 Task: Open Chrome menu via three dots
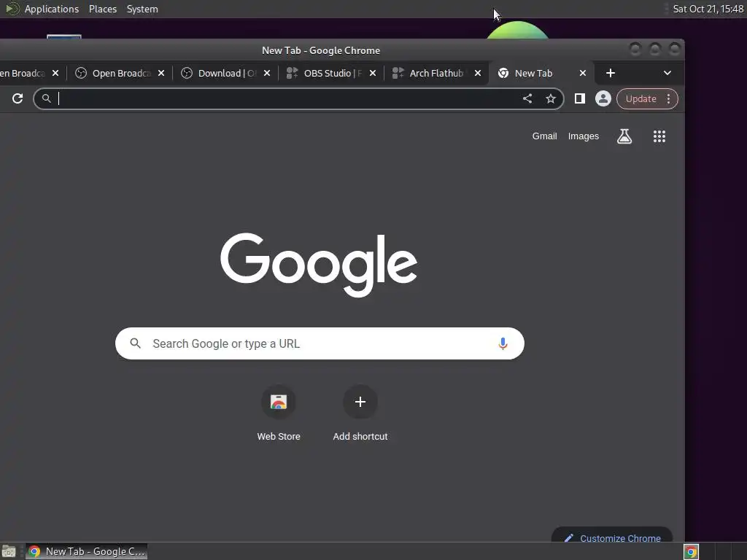pyautogui.click(x=668, y=98)
